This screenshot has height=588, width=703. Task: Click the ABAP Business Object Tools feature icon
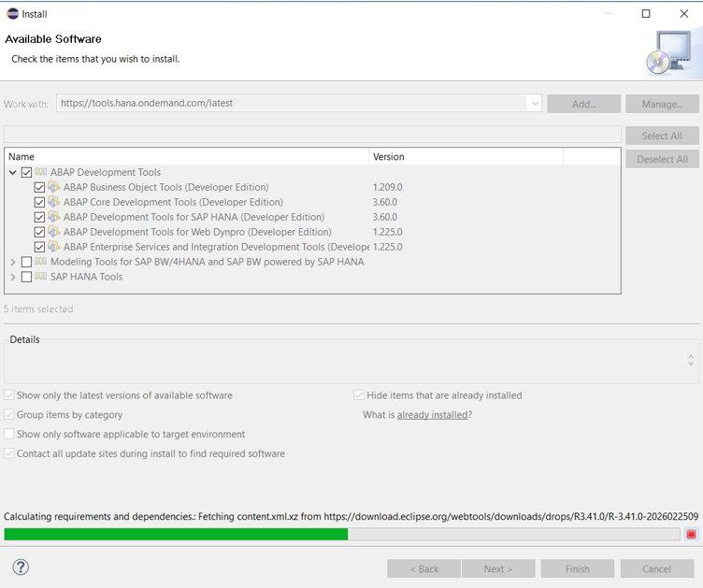click(54, 186)
